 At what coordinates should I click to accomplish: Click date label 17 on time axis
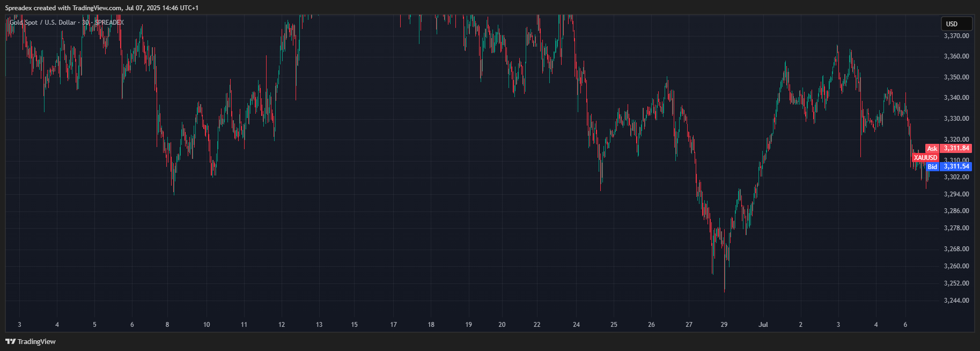[394, 325]
